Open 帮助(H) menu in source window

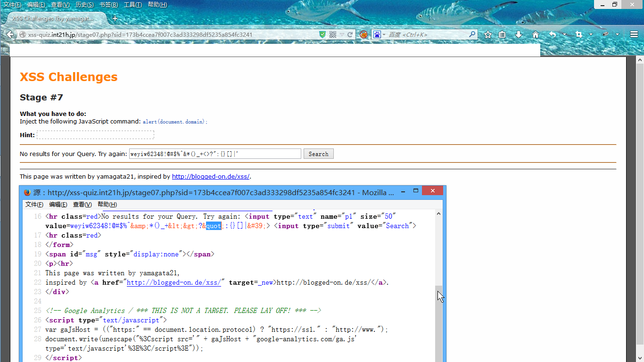point(107,205)
